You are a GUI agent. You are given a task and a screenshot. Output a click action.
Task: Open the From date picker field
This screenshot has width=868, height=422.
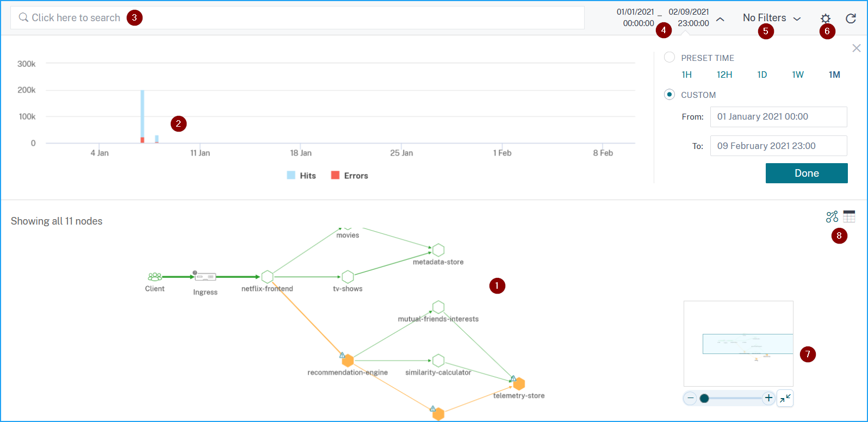[778, 117]
